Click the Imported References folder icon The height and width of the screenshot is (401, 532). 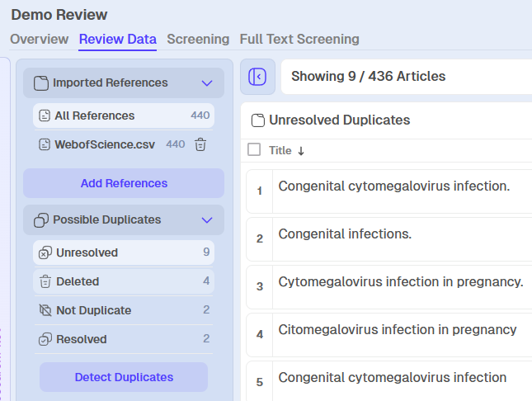(41, 83)
